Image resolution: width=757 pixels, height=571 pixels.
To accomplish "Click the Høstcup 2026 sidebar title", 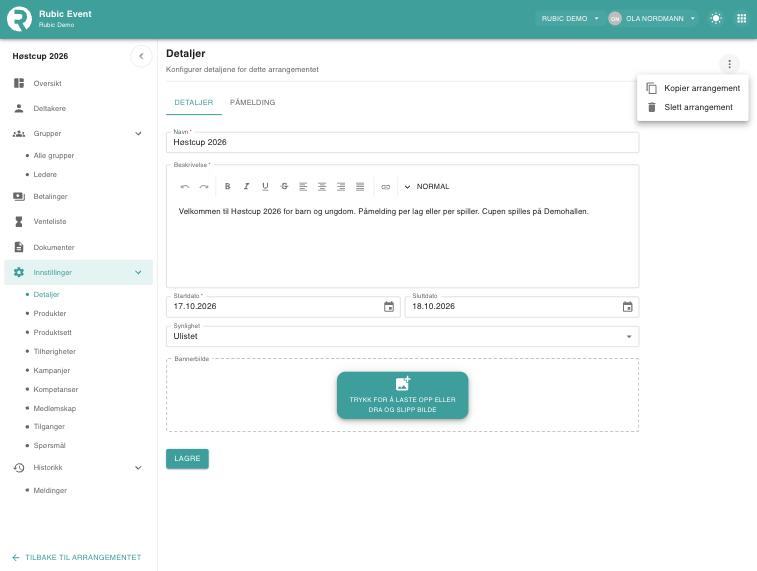I will (x=41, y=56).
